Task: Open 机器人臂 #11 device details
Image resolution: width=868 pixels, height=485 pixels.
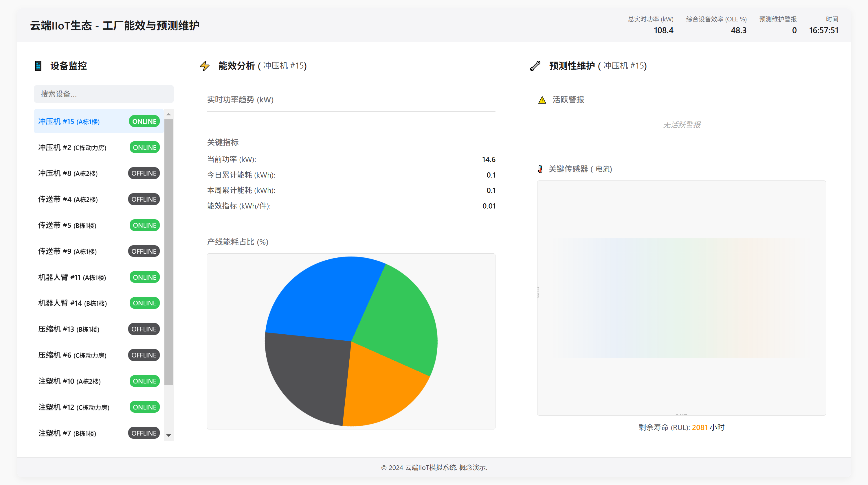Action: (x=72, y=277)
